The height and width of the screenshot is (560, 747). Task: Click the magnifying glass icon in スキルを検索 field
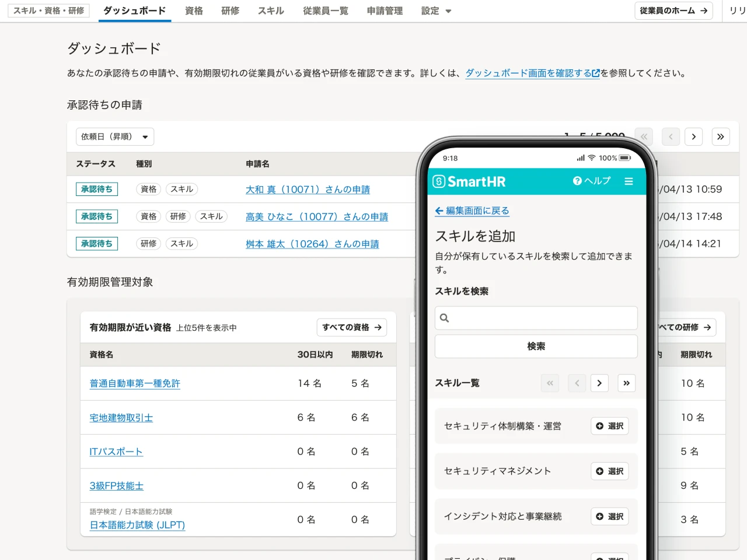444,317
